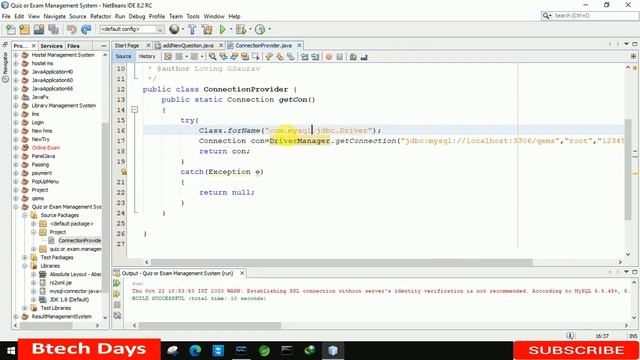The height and width of the screenshot is (360, 640).
Task: Expand the Test Packages node
Action: click(x=25, y=258)
